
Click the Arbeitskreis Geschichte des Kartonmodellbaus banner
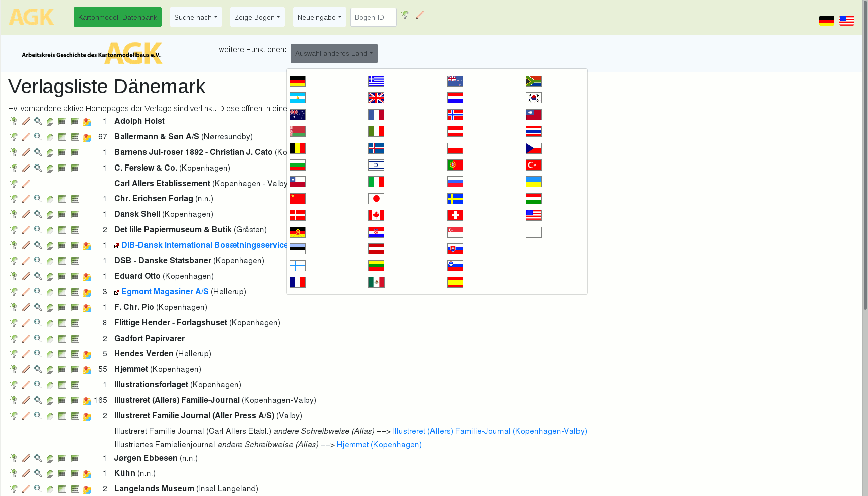(x=92, y=53)
